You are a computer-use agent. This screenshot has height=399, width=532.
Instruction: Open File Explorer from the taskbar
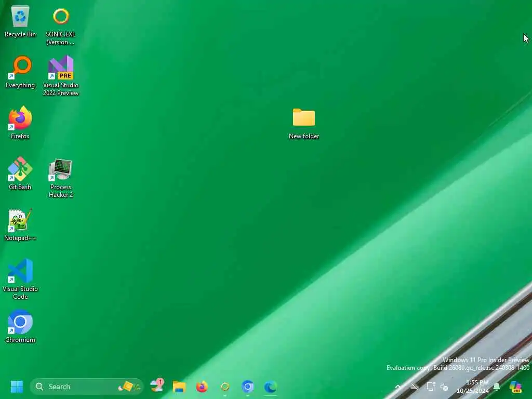click(x=179, y=387)
